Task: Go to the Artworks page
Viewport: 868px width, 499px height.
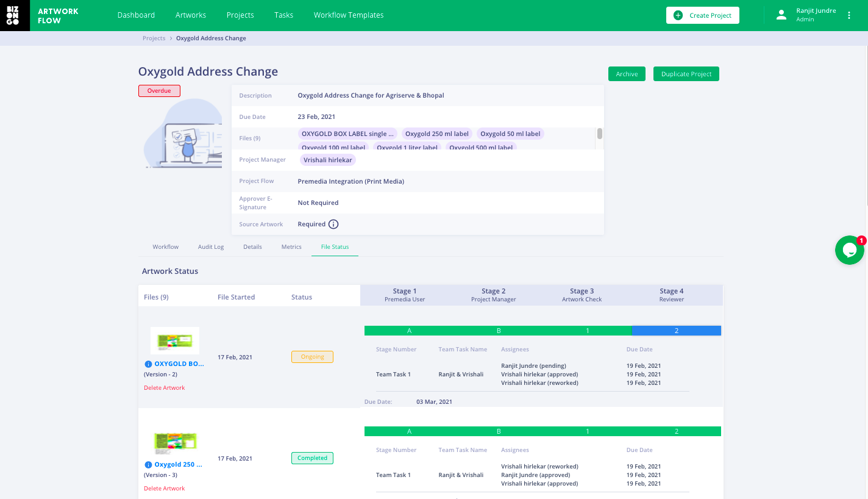Action: 191,15
